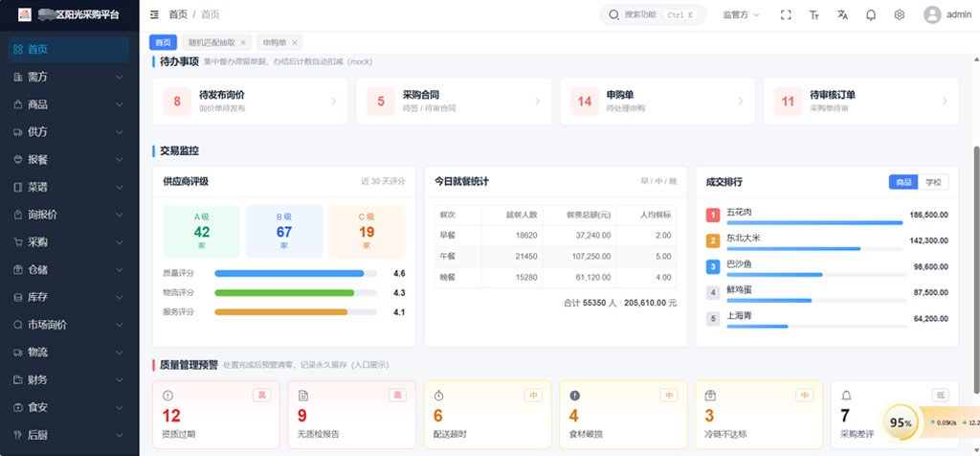Viewport: 980px width, 456px height.
Task: Close the 申购单 tab
Action: [295, 42]
